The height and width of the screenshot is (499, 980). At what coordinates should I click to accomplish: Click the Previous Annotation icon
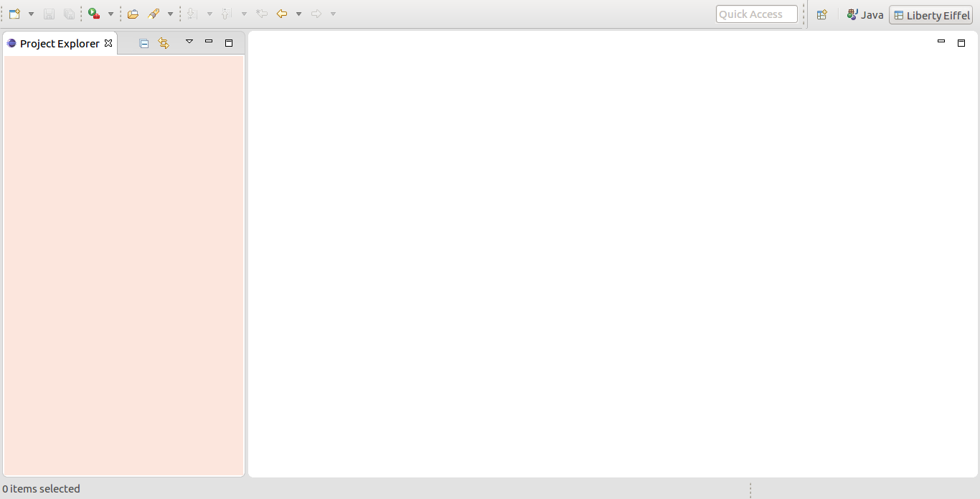pyautogui.click(x=226, y=14)
